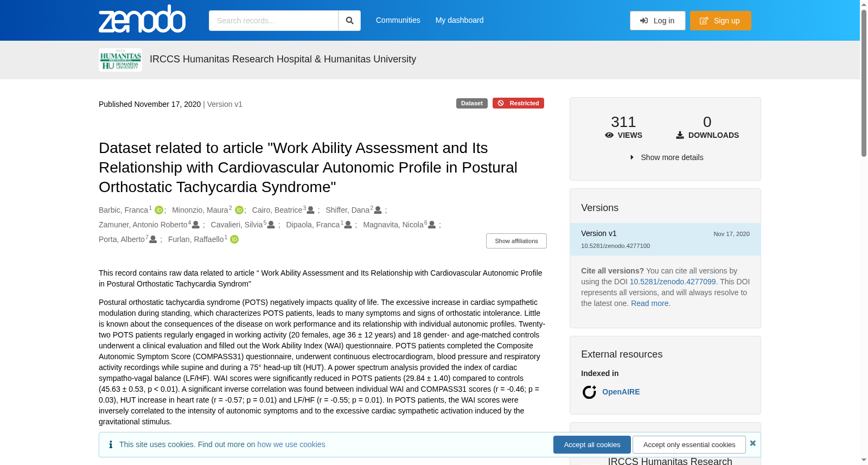This screenshot has width=868, height=465.
Task: Click the Dataset type badge
Action: (472, 103)
